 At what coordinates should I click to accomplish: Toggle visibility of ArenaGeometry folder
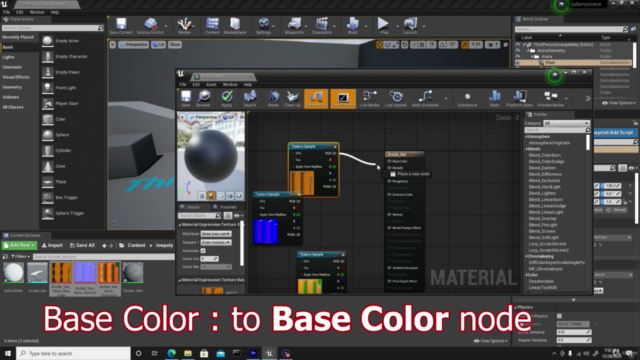518,51
